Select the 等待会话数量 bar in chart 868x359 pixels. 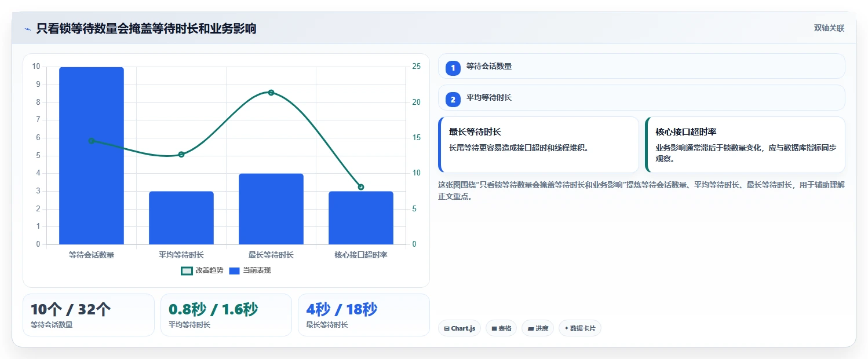92,156
